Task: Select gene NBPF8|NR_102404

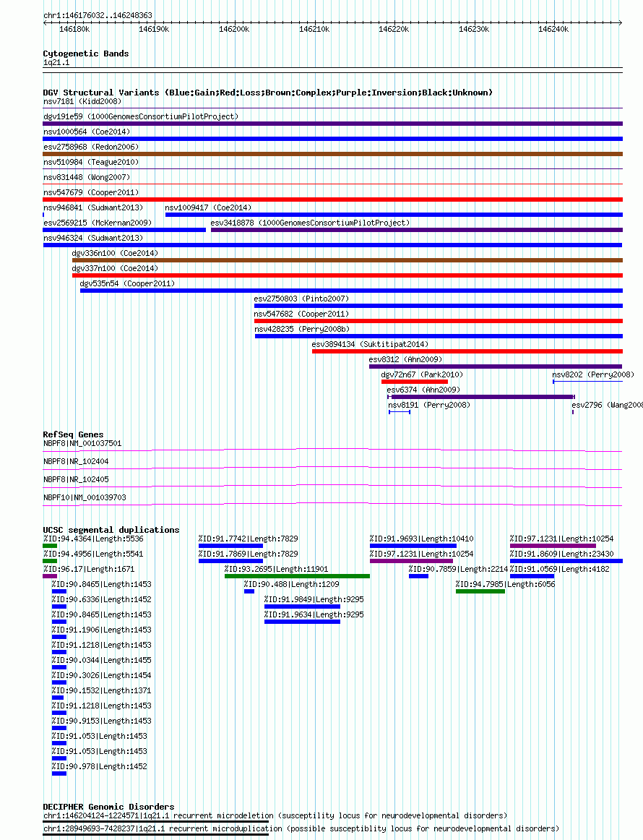Action: point(76,461)
